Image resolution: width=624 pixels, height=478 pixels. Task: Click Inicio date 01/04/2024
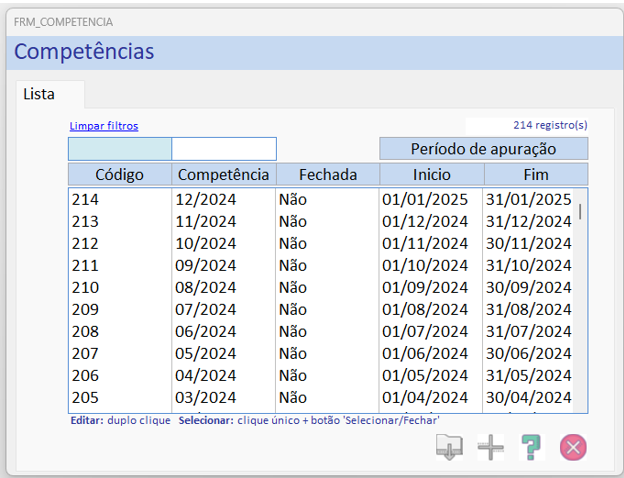tap(425, 397)
